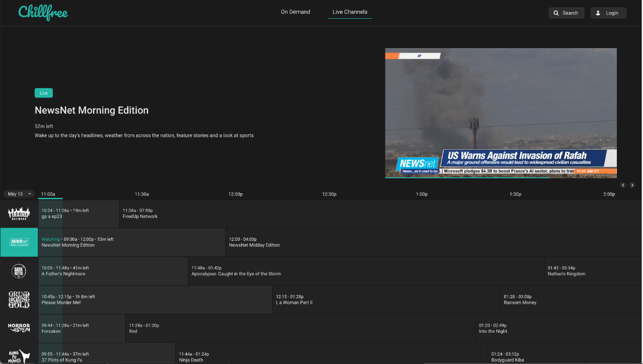Open the Red program entry
The width and height of the screenshot is (643, 364).
(300, 329)
